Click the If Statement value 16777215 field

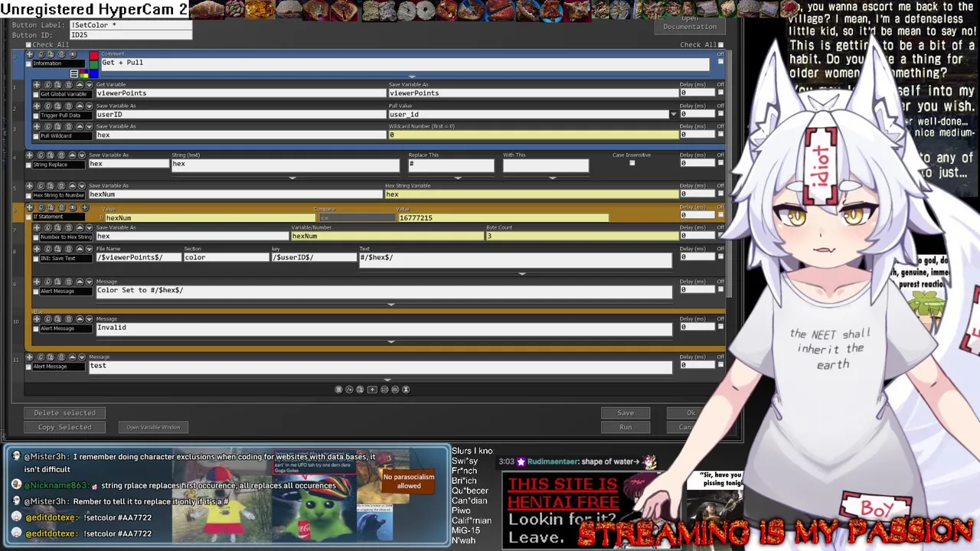point(503,218)
